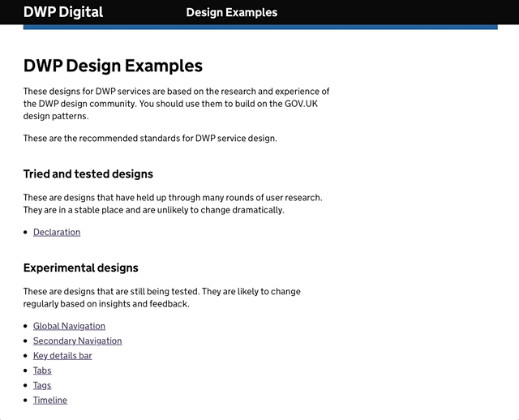The width and height of the screenshot is (519, 420).
Task: Open the Secondary Navigation link
Action: click(78, 341)
